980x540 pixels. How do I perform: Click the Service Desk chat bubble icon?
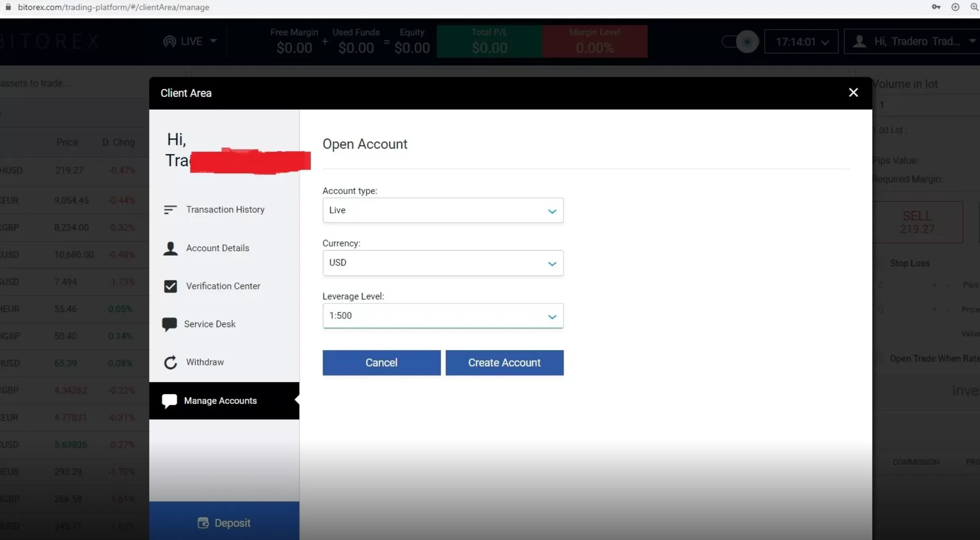click(x=169, y=324)
